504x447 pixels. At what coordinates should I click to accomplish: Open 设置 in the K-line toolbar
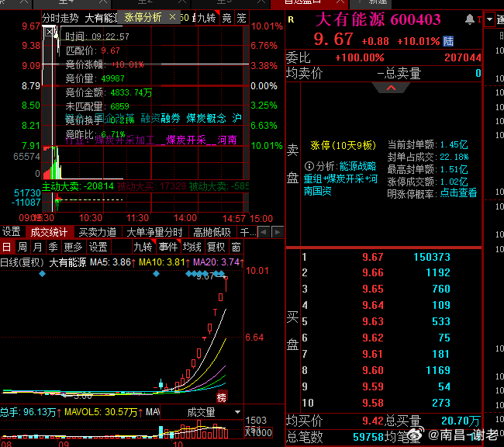coord(98,247)
